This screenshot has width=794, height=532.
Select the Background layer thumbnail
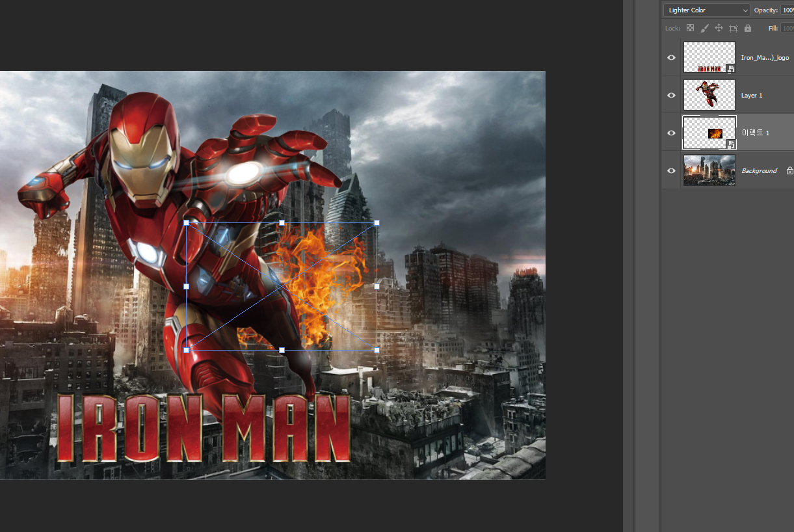(x=709, y=170)
